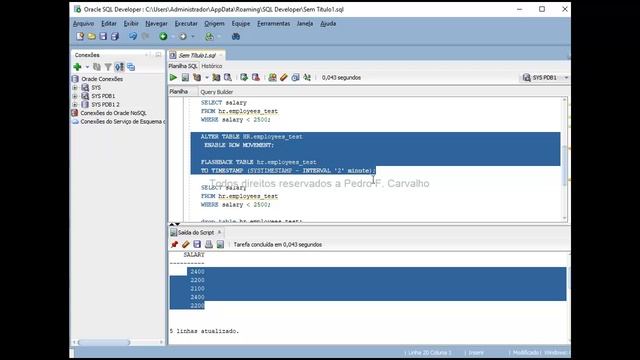Expand the SYS PDB1 connection node

tap(75, 96)
